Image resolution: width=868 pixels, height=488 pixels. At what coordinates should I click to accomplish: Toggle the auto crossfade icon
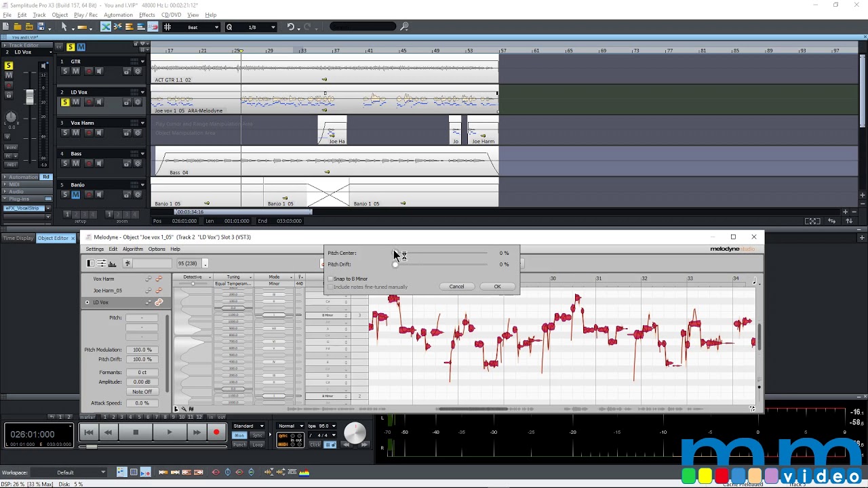(x=106, y=27)
